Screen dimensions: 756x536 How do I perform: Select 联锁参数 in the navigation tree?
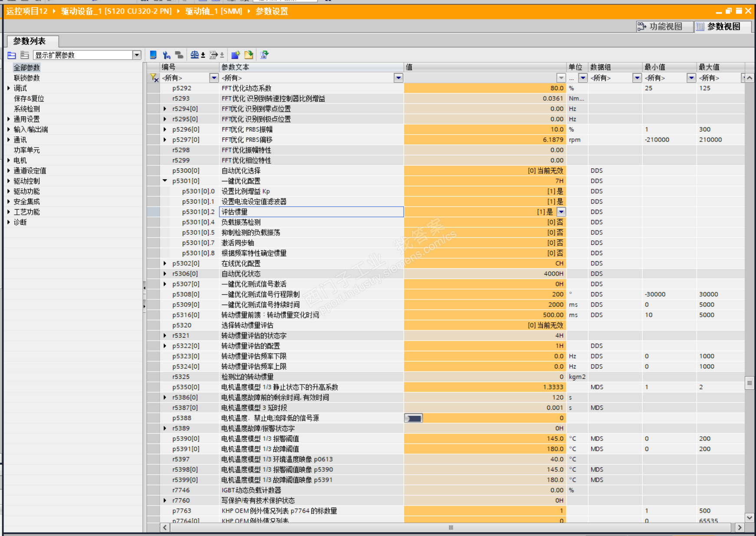pos(26,78)
